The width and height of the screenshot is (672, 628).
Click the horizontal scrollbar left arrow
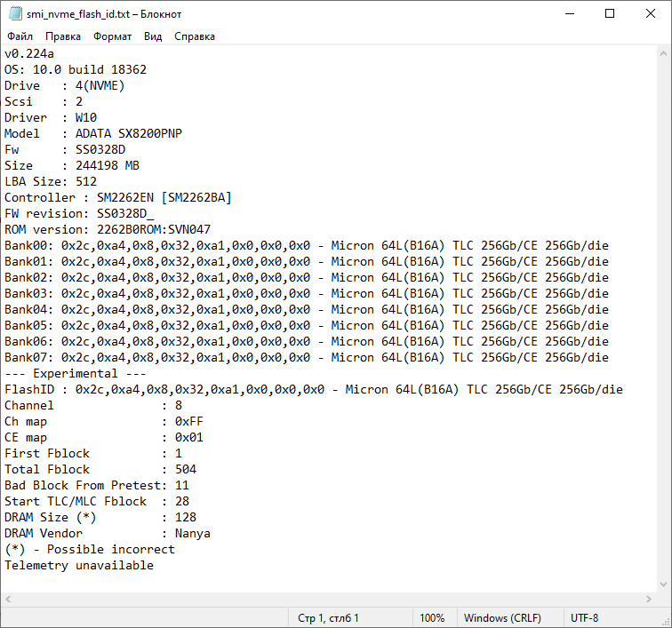(8, 599)
